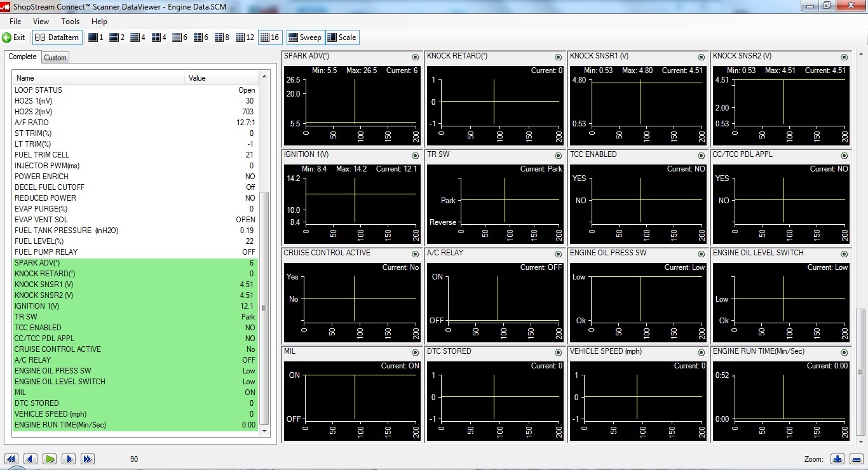Toggle CC/TCC PDL APPL graph option button
This screenshot has height=470, width=868.
click(844, 156)
